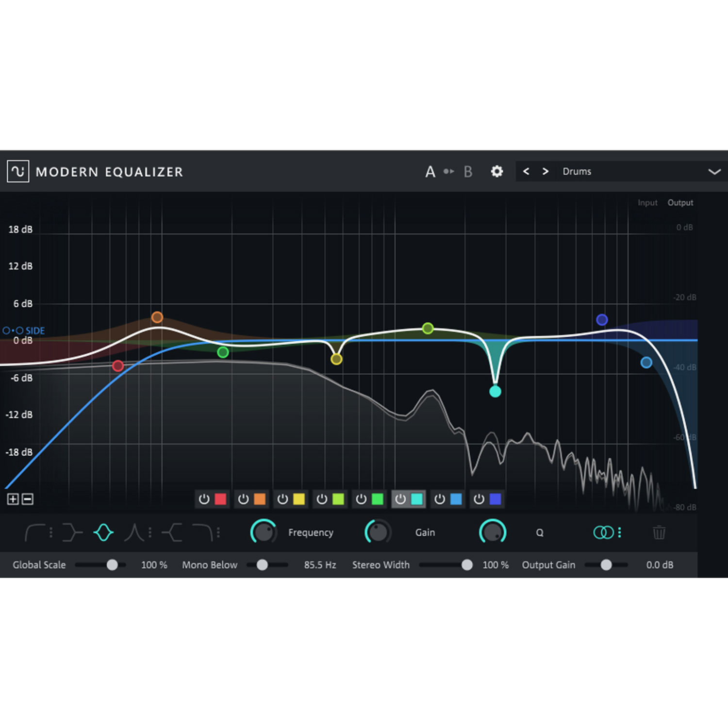Go to the next preset with right arrow
The height and width of the screenshot is (728, 728).
pyautogui.click(x=545, y=171)
